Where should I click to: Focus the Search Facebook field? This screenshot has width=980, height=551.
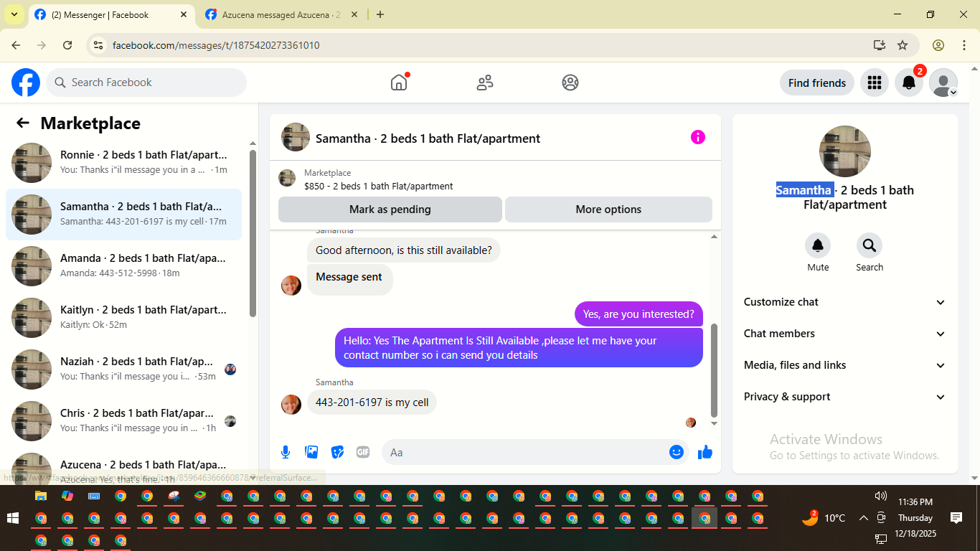pos(146,83)
